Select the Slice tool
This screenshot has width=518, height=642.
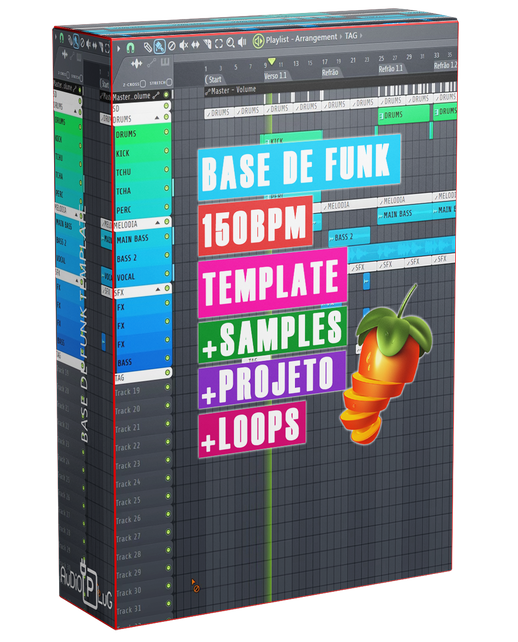click(208, 43)
